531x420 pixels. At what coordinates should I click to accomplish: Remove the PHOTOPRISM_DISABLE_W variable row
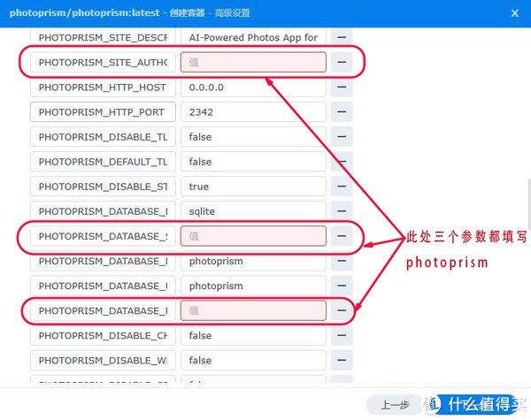[342, 360]
